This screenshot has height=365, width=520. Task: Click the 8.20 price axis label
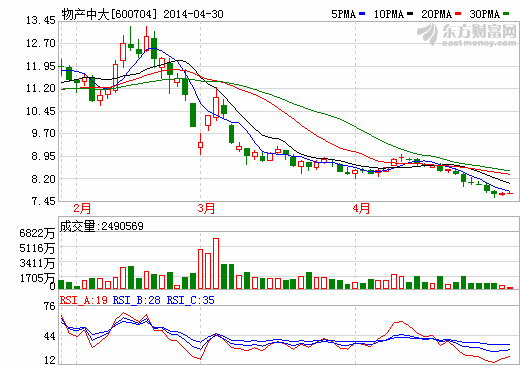[x=44, y=179]
